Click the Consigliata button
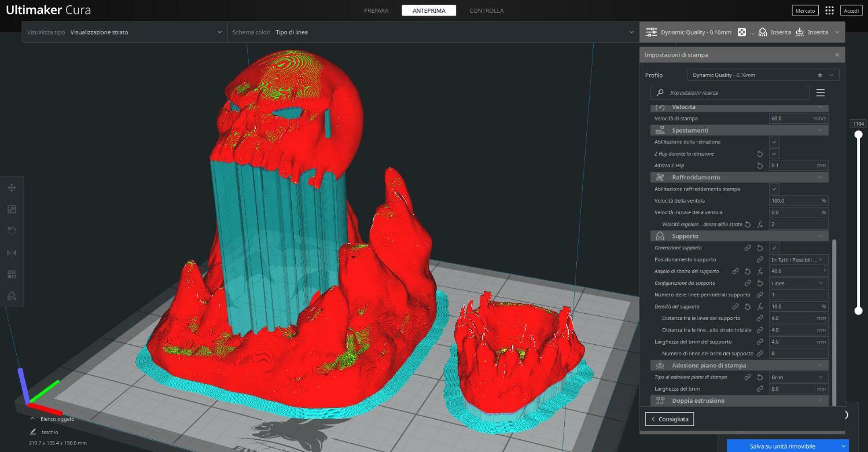868x452 pixels. tap(670, 419)
